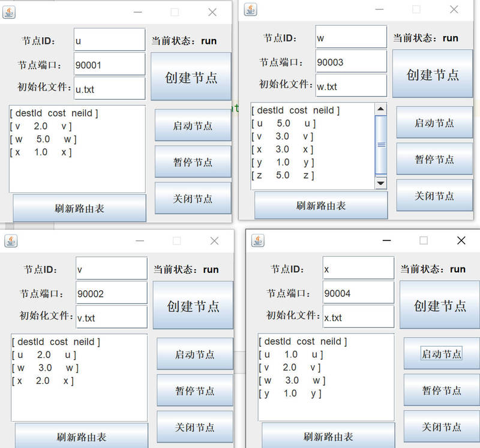
Task: Click 关闭节点 in node w window
Action: pyautogui.click(x=434, y=196)
